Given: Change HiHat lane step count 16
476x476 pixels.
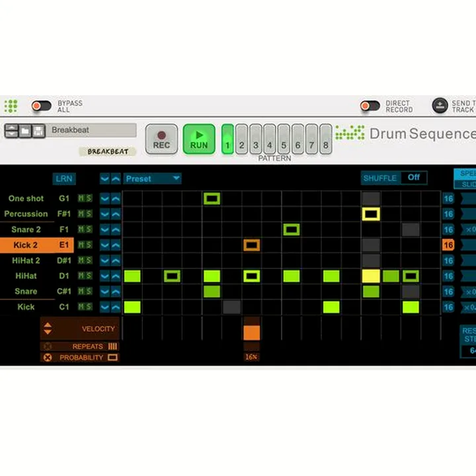Looking at the screenshot, I should coord(448,276).
